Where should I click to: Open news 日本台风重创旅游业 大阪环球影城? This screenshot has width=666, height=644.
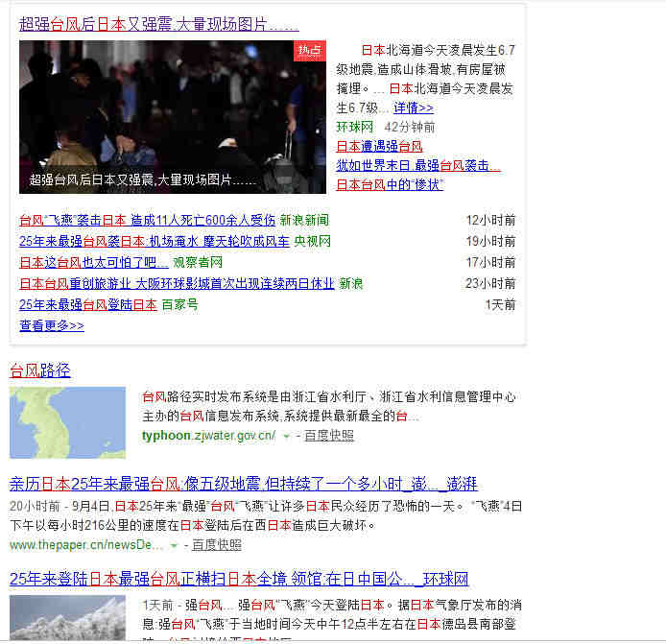coord(177,283)
